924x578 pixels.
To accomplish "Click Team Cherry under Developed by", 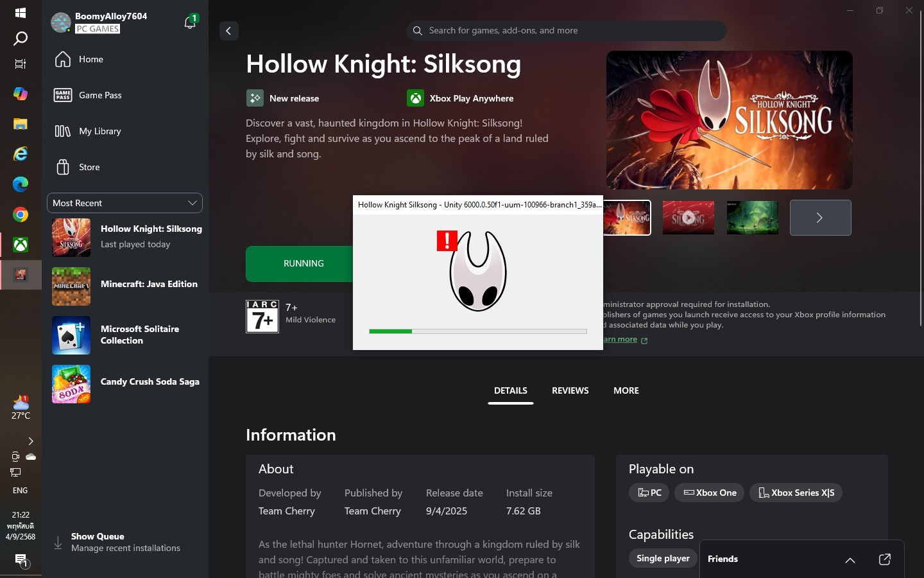I will [x=287, y=511].
